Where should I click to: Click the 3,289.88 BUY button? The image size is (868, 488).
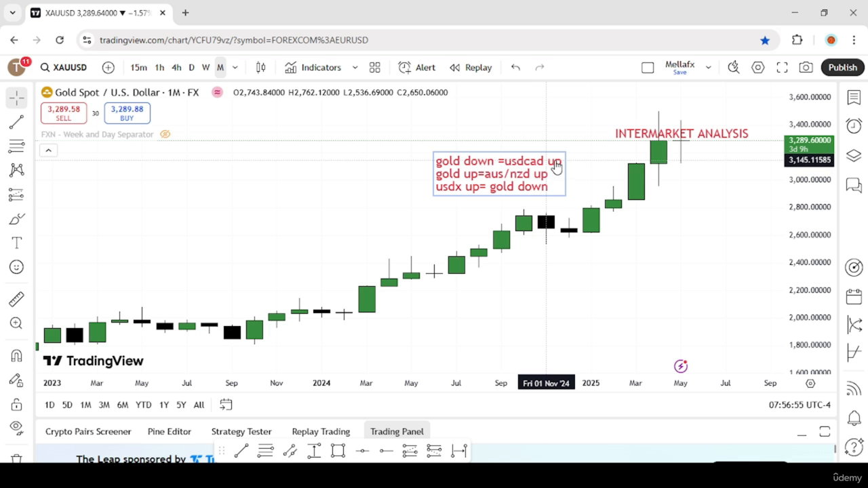point(127,113)
